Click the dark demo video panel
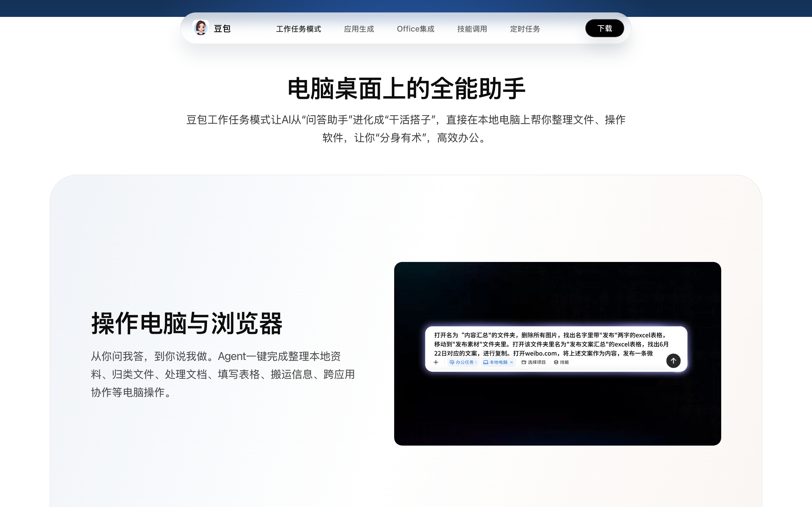Screen dimensions: 812x507 (557, 353)
